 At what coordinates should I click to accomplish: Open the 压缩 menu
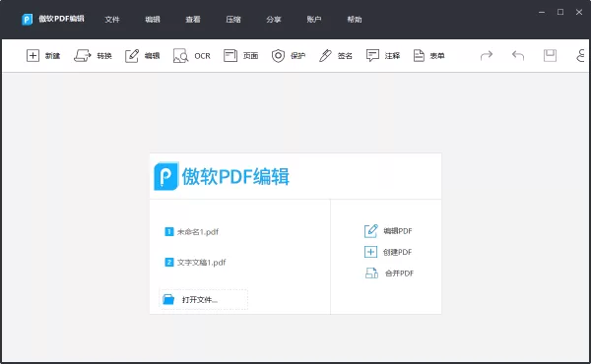[x=232, y=20]
